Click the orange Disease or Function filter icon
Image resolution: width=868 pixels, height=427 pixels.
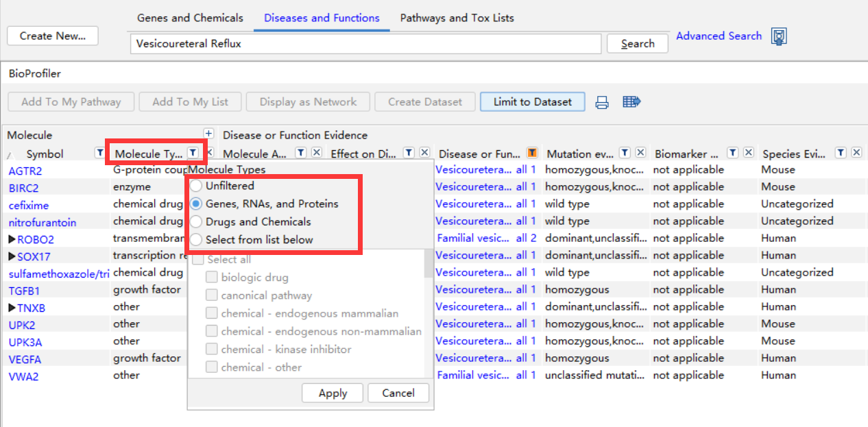[x=531, y=153]
